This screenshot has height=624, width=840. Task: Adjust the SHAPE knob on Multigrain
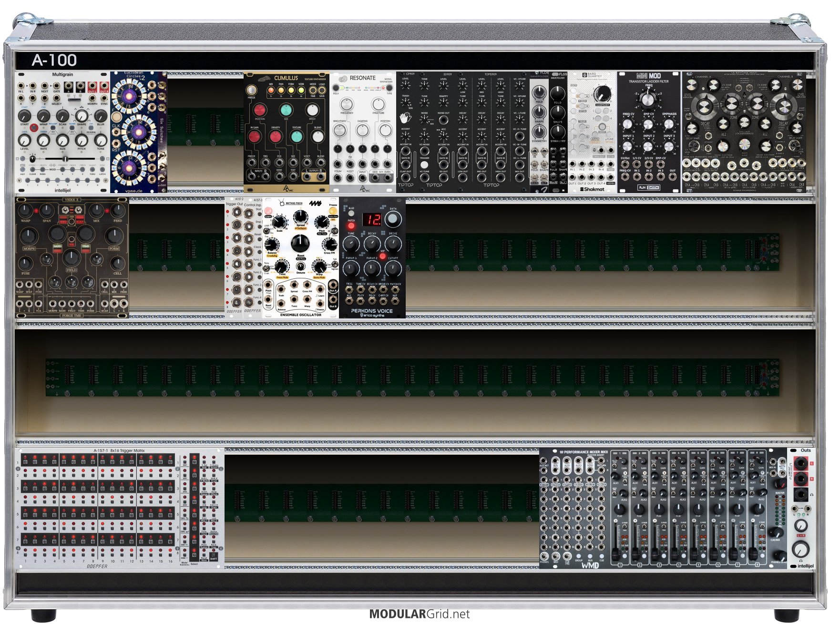point(82,116)
